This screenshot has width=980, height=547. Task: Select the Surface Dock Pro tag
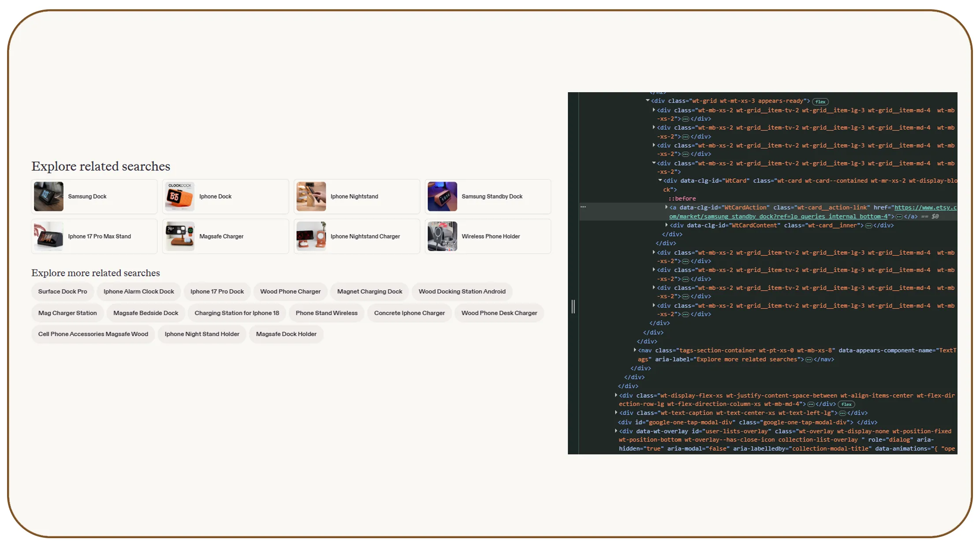(63, 292)
